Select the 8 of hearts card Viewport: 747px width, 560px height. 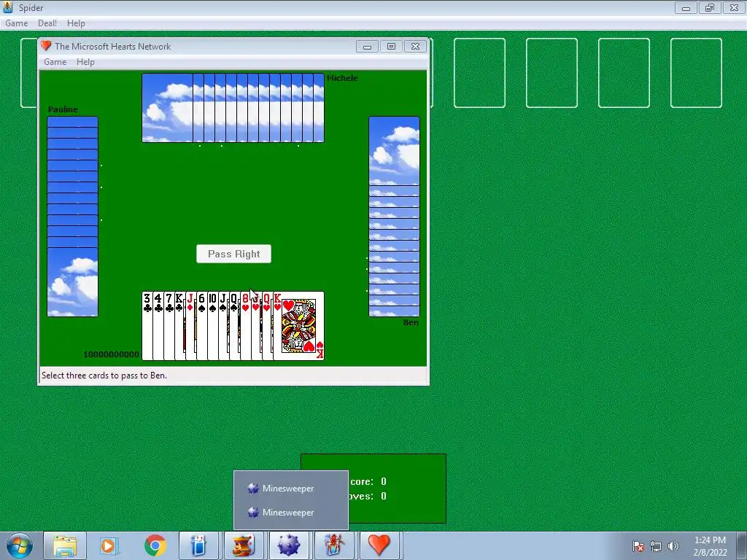246,326
